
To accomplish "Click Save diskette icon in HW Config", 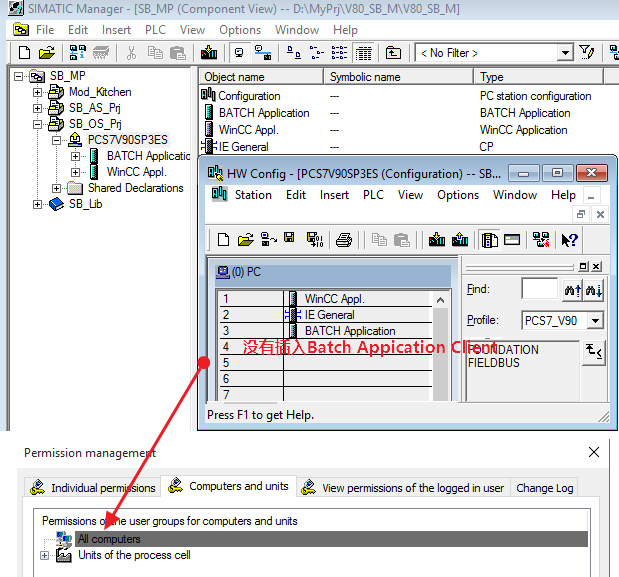I will 289,238.
